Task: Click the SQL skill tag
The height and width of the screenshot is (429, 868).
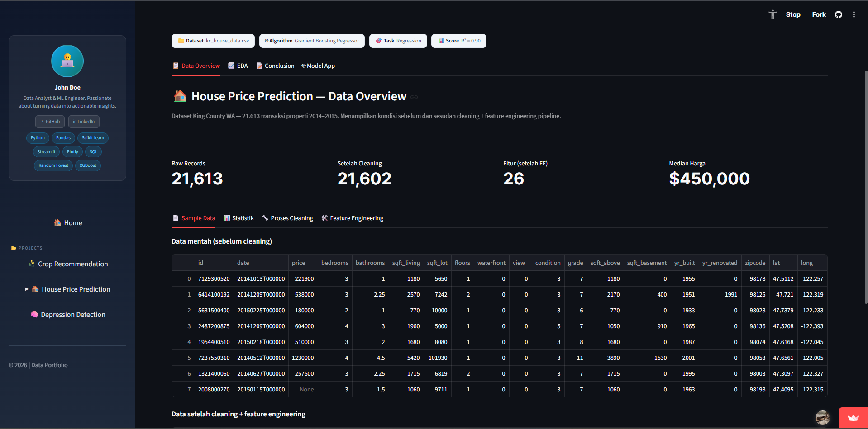Action: coord(93,152)
